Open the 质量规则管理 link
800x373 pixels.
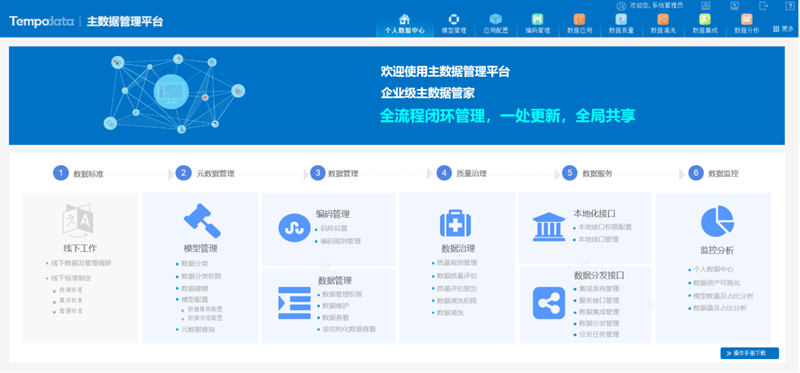[457, 263]
